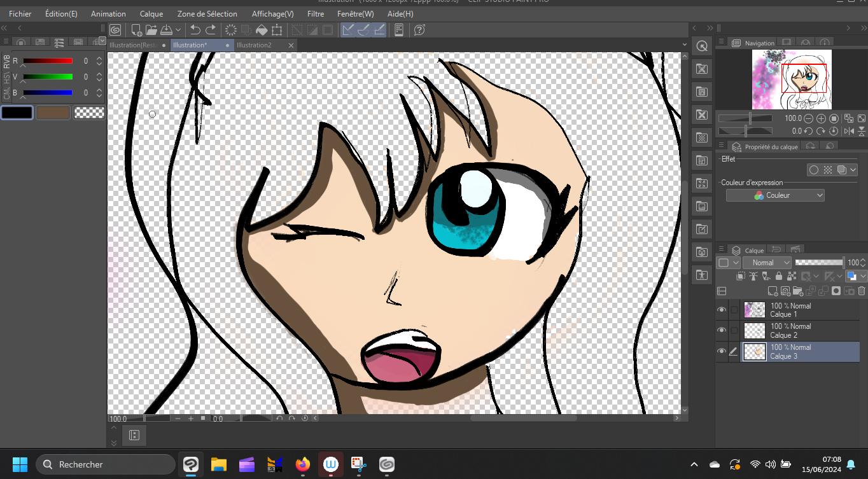
Task: Toggle visibility of Calque 2 layer
Action: (721, 330)
